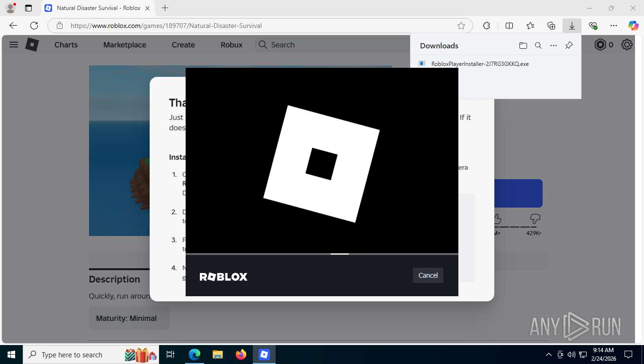
Task: Click the taskbar search box
Action: pyautogui.click(x=91, y=355)
